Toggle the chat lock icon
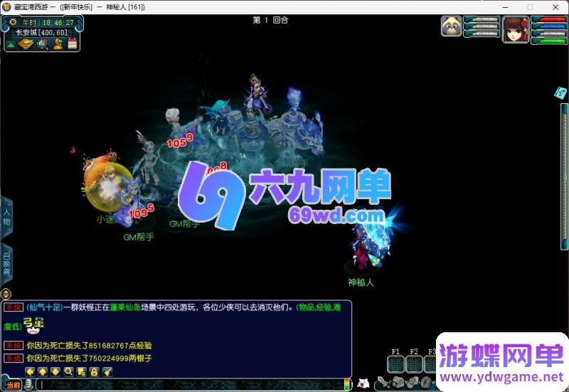The height and width of the screenshot is (392, 569). tap(94, 371)
